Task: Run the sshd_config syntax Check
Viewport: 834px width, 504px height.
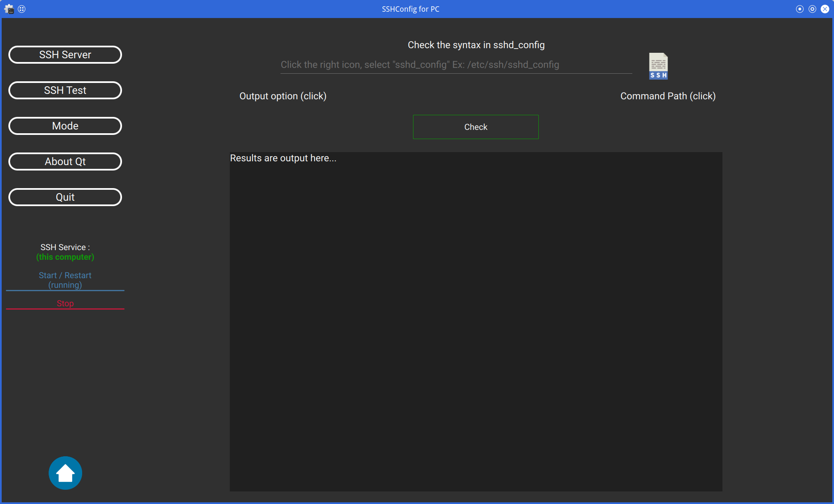Action: point(475,127)
